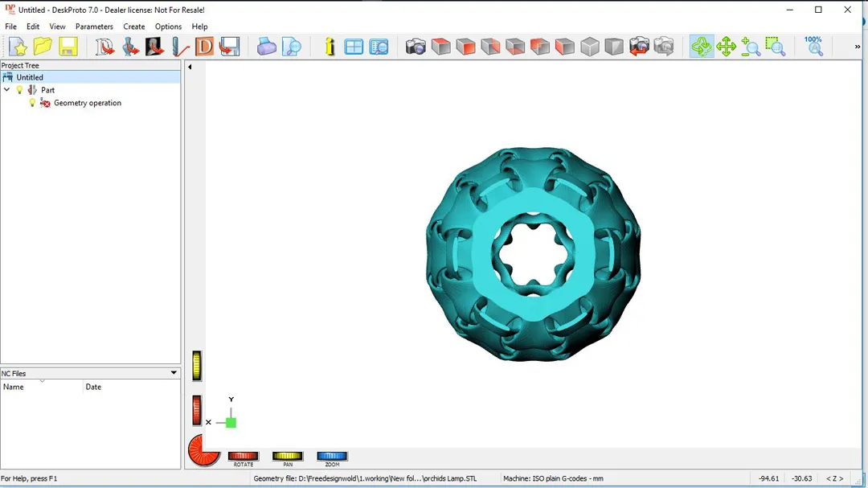Collapse the Part tree node
The image size is (868, 488).
[7, 90]
